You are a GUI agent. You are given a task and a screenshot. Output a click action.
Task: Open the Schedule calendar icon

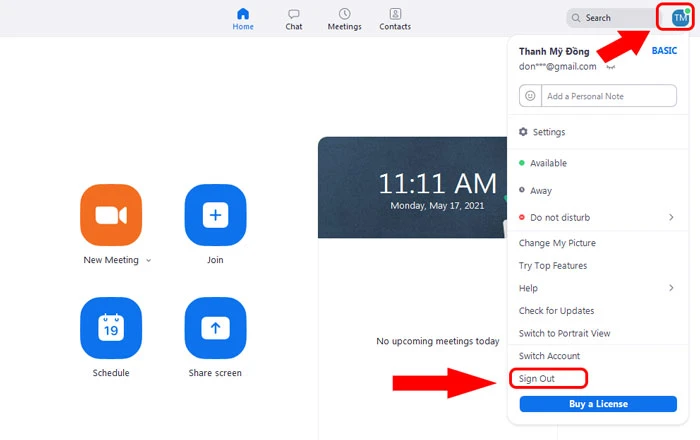click(x=110, y=328)
